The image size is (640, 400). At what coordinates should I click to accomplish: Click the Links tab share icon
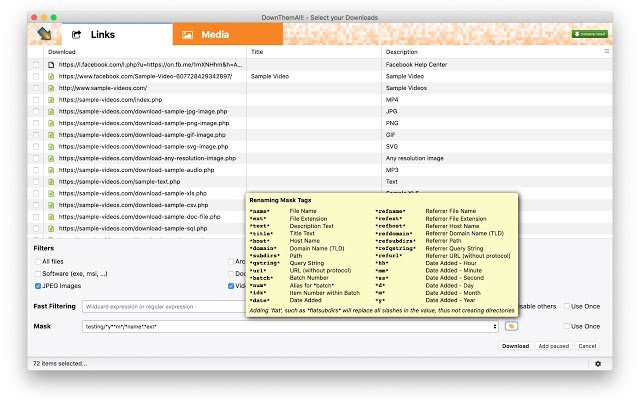[x=77, y=35]
